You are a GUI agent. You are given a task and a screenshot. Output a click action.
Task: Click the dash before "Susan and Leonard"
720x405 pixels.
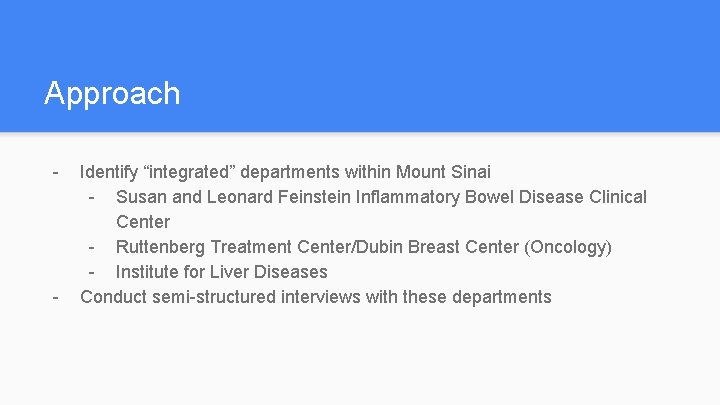(x=91, y=197)
